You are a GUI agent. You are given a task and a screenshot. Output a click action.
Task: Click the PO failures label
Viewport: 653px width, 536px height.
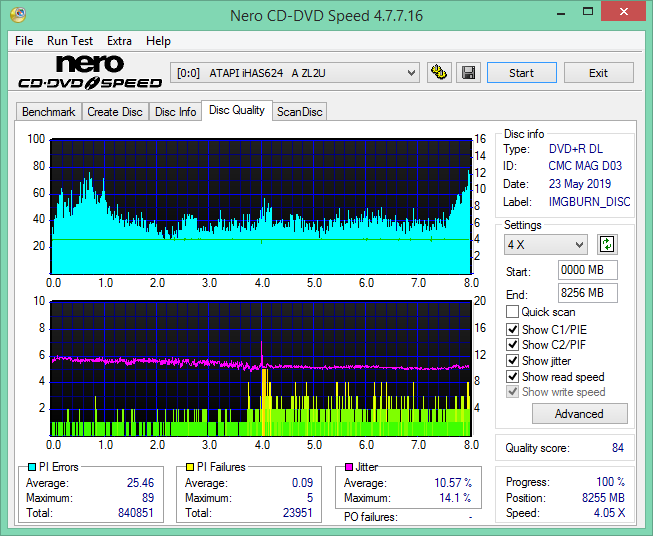[371, 517]
